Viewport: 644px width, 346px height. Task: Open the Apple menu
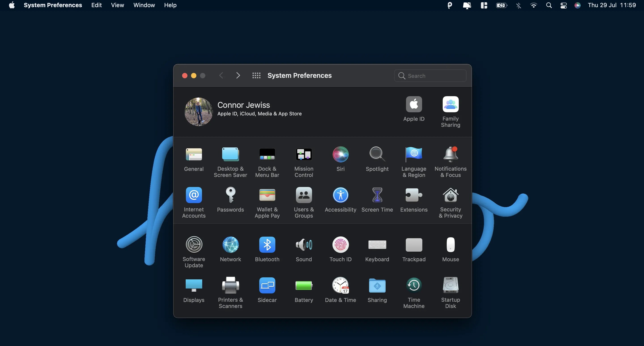click(x=12, y=5)
